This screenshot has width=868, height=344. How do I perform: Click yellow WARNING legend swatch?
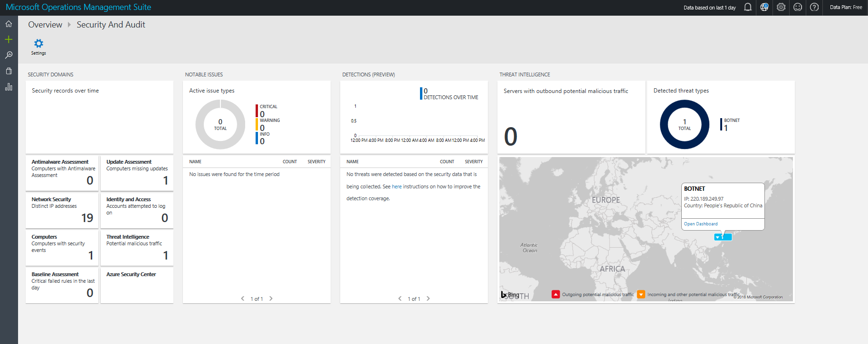[257, 125]
